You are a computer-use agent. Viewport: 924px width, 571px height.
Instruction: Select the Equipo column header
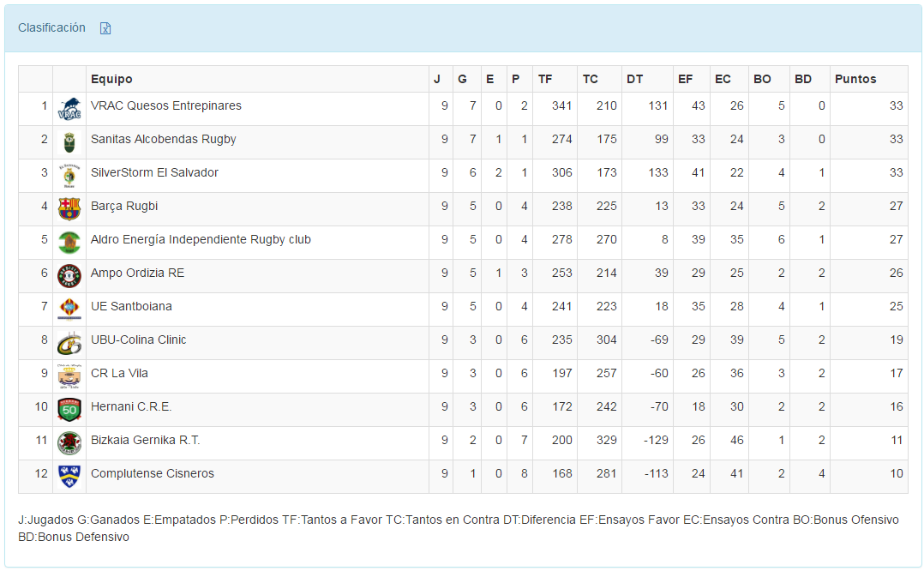[x=111, y=79]
